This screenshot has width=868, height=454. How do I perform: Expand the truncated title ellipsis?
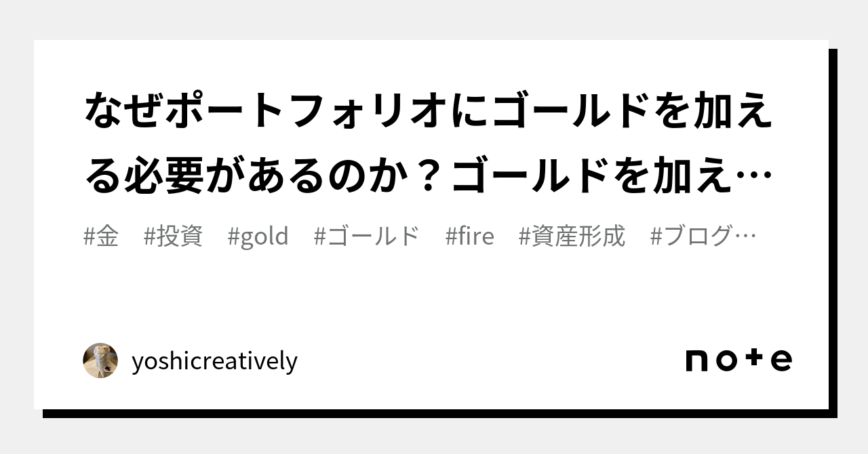[760, 179]
